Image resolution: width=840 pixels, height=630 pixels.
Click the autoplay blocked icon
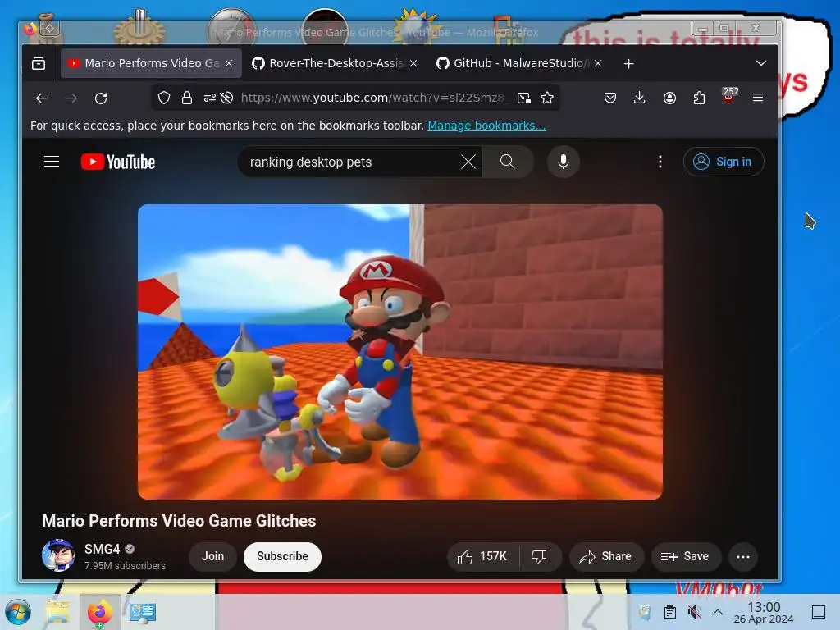point(226,98)
